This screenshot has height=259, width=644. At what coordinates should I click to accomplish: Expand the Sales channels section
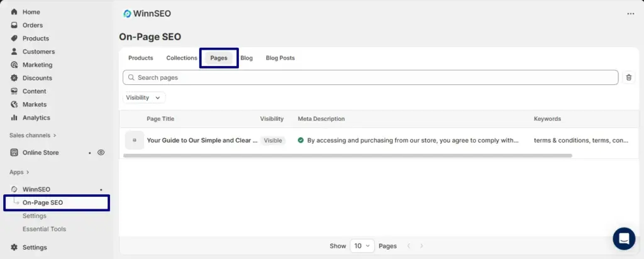33,135
